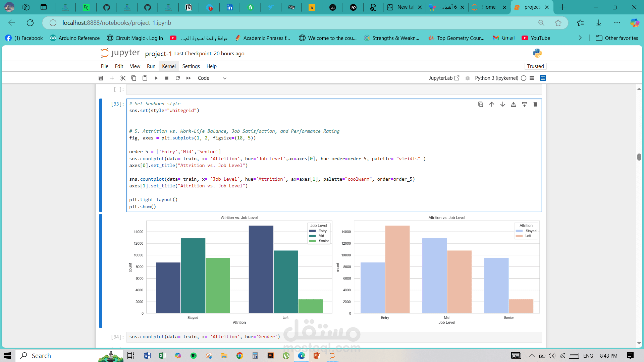This screenshot has height=362, width=644.
Task: Restart kernel and run all cells
Action: (189, 78)
